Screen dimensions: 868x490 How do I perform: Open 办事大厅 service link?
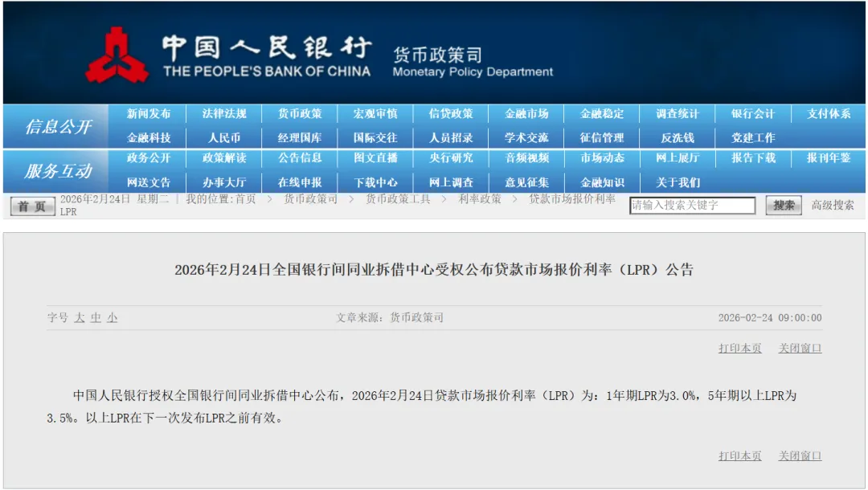click(224, 182)
